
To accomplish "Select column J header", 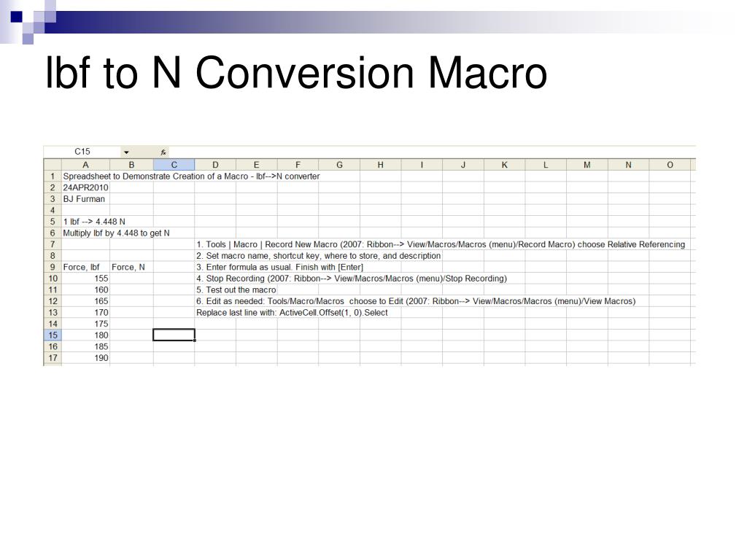I will point(463,165).
